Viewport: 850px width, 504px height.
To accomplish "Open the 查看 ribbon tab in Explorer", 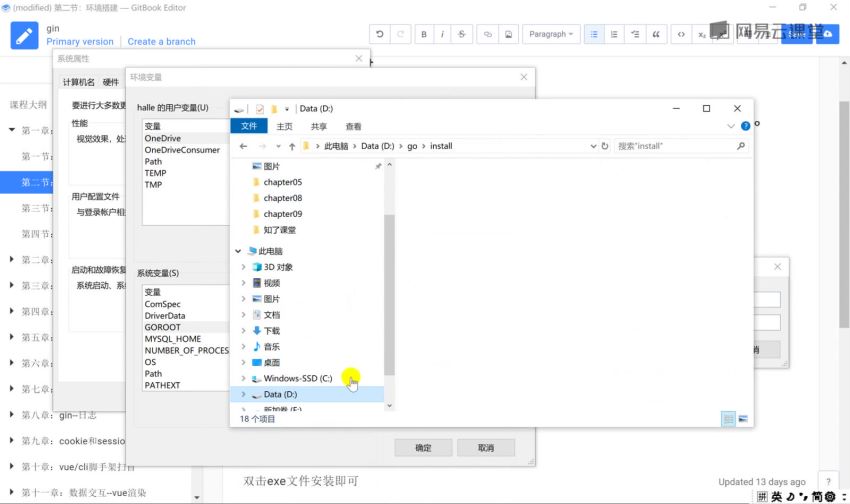I will [353, 126].
